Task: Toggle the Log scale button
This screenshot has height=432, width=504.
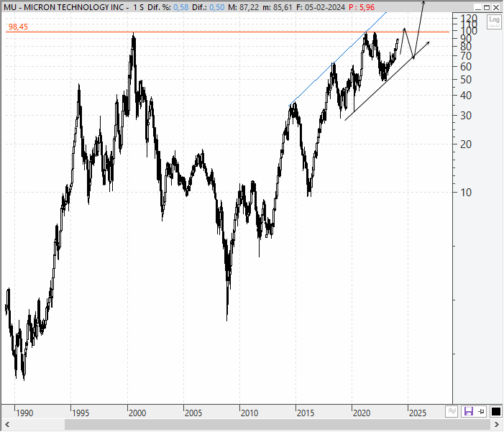Action: click(494, 22)
